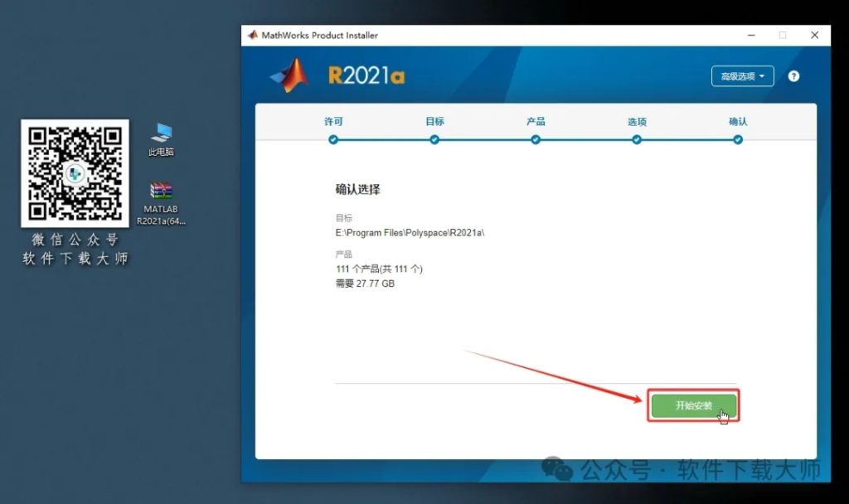This screenshot has height=504, width=849.
Task: Switch to the 产品 step tab
Action: 536,121
